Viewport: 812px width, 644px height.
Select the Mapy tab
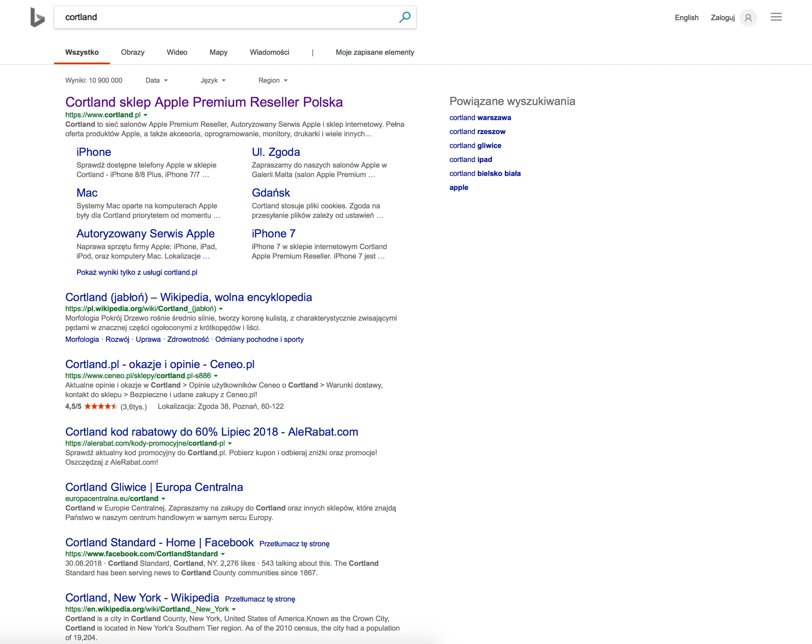pyautogui.click(x=218, y=52)
